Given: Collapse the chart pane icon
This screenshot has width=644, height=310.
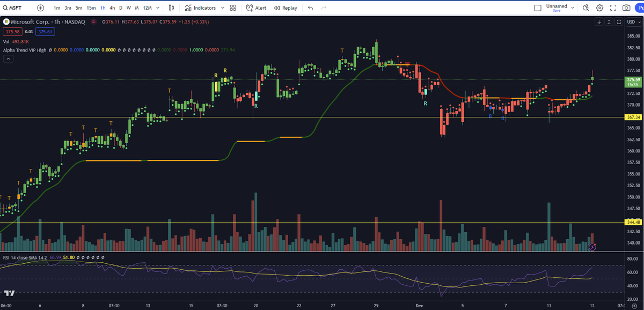Looking at the screenshot, I should tap(609, 22).
